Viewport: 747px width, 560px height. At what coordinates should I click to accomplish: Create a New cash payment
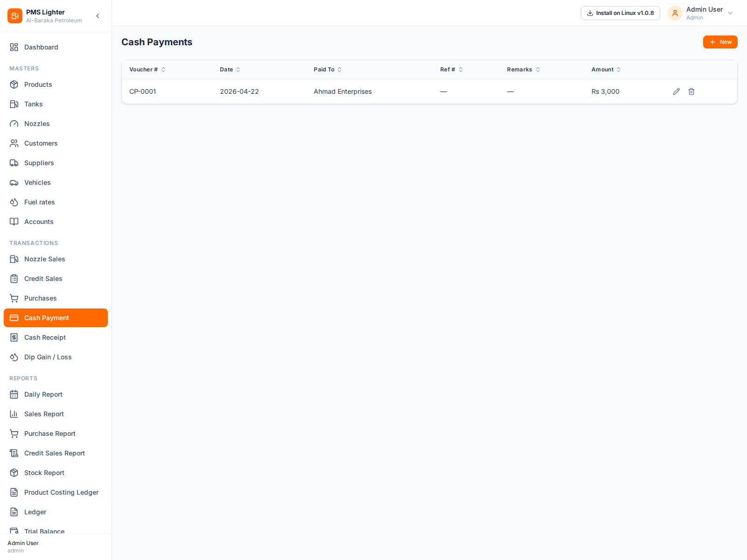coord(720,42)
